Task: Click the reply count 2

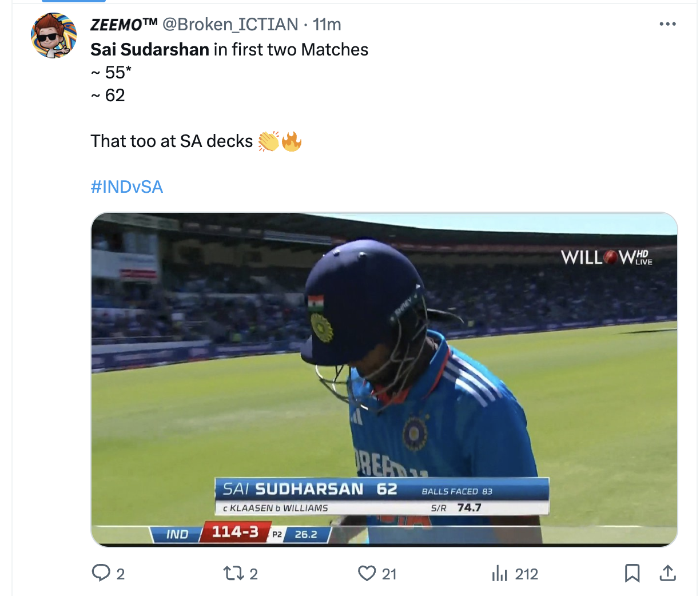Action: [121, 574]
